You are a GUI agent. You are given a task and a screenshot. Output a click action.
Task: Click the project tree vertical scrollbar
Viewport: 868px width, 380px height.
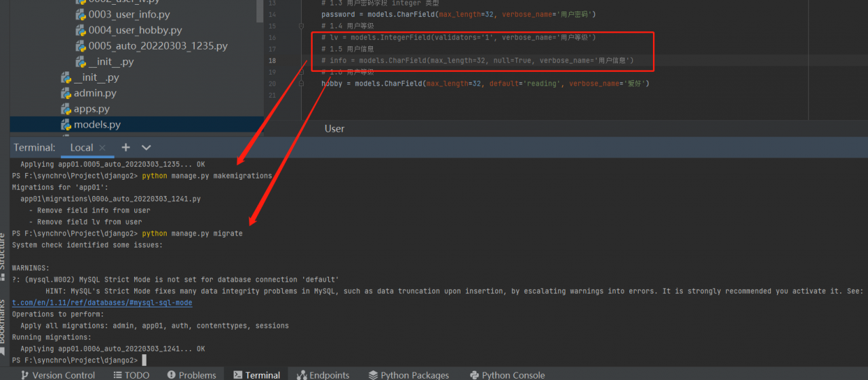tap(261, 10)
